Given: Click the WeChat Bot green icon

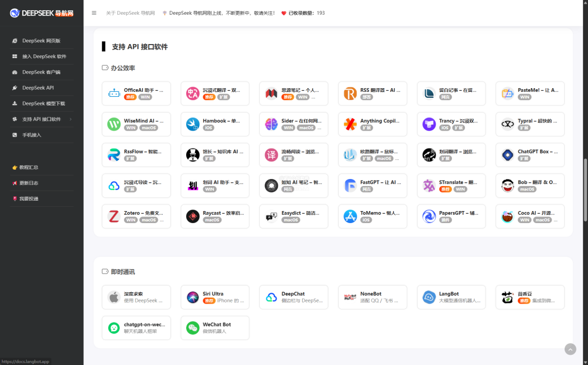Looking at the screenshot, I should 193,328.
